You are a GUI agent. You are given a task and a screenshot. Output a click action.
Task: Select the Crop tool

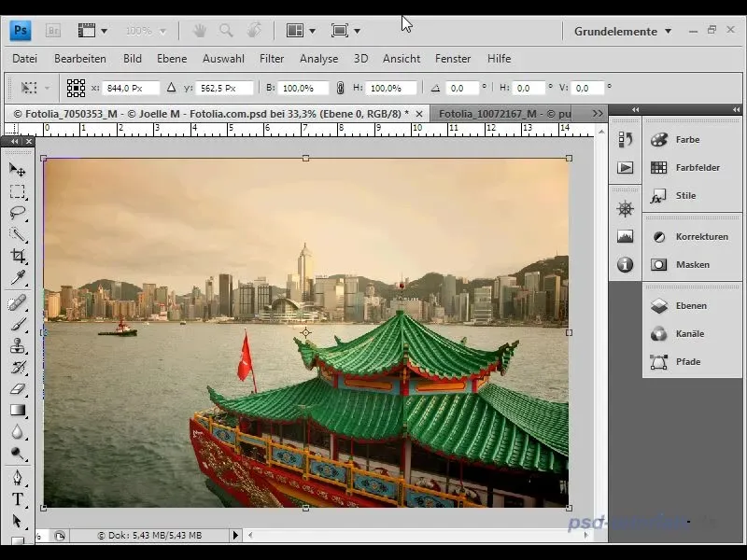point(18,256)
